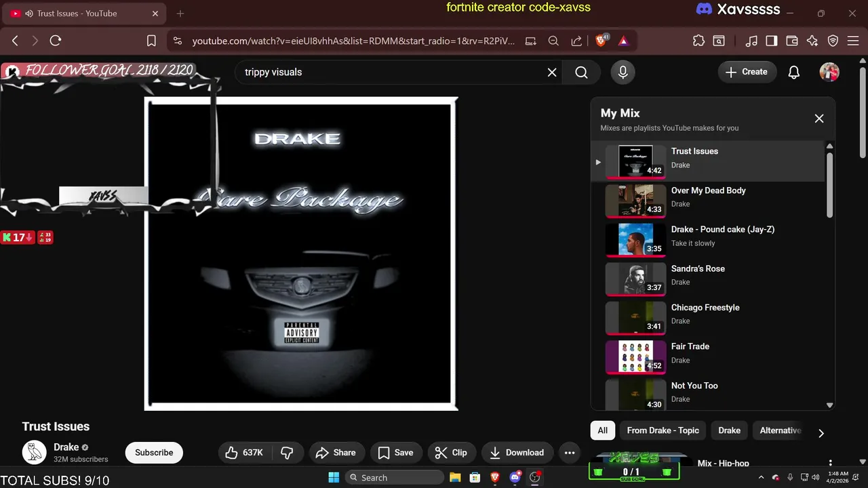Play Drake - Pound cake (Jay-Z)
This screenshot has width=868, height=488.
tap(709, 239)
